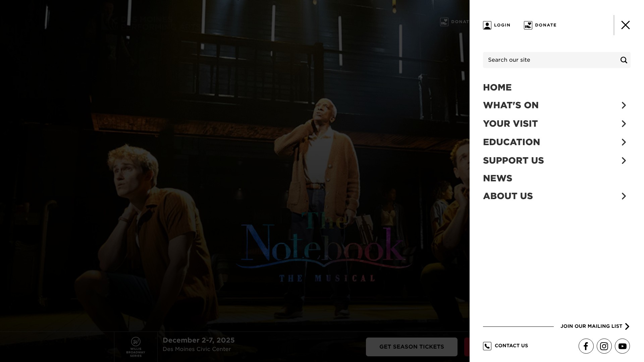This screenshot has width=644, height=362.
Task: Click the Get Season Tickets button
Action: 412,347
